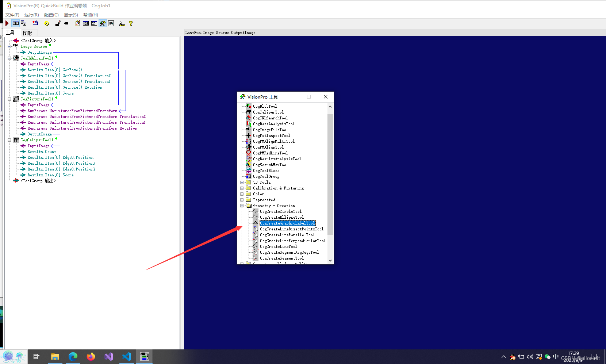Run the job with the red play icon
The height and width of the screenshot is (364, 606).
click(x=6, y=23)
